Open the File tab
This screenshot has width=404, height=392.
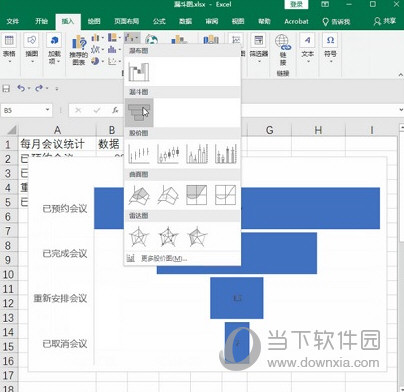click(x=13, y=21)
